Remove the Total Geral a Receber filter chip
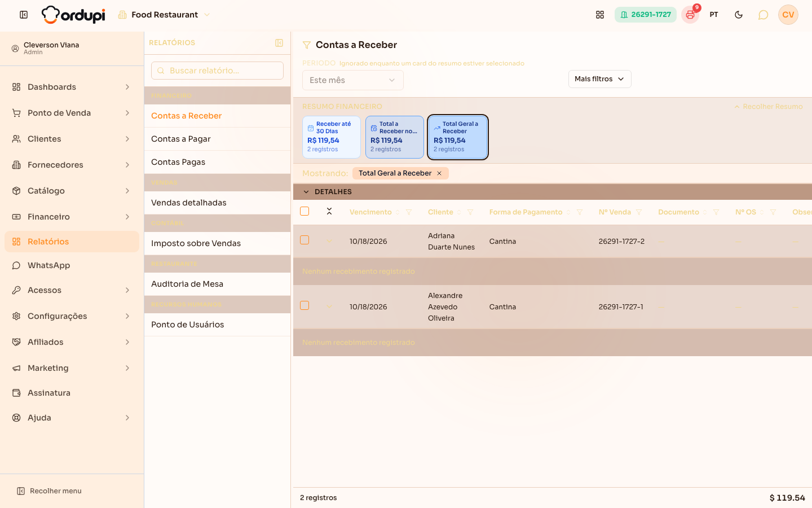 [x=439, y=173]
